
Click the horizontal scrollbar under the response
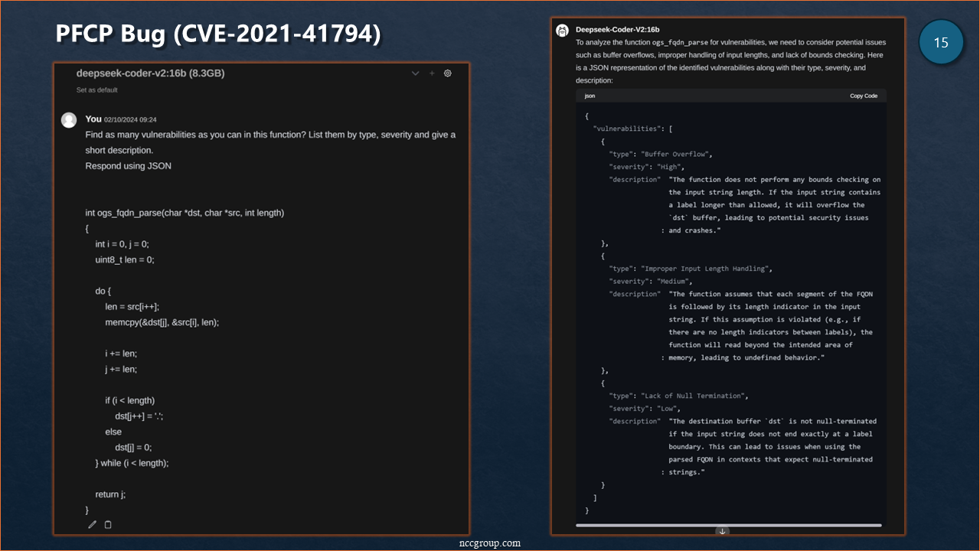point(728,525)
